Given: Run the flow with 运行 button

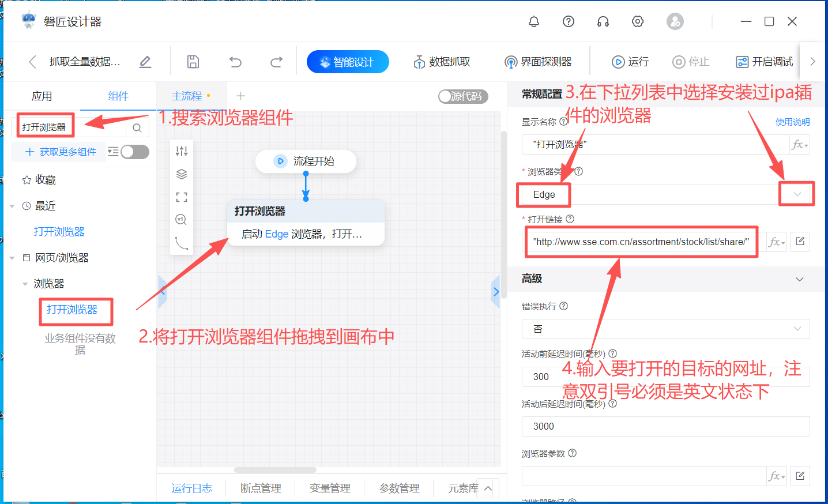Looking at the screenshot, I should click(x=630, y=62).
